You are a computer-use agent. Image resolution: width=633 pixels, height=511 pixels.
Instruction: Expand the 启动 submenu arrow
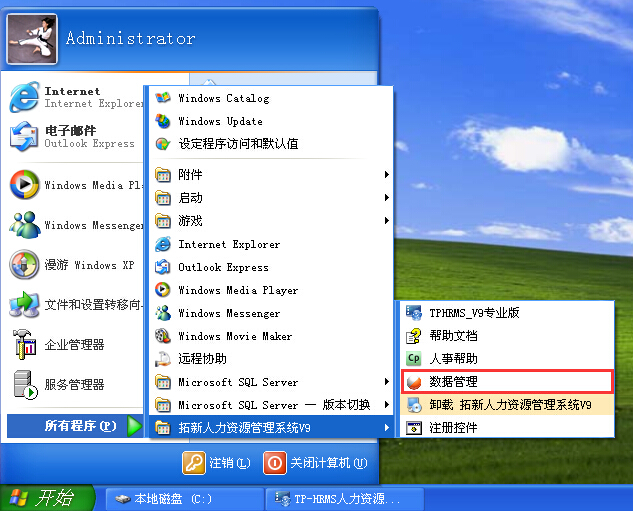tap(386, 198)
